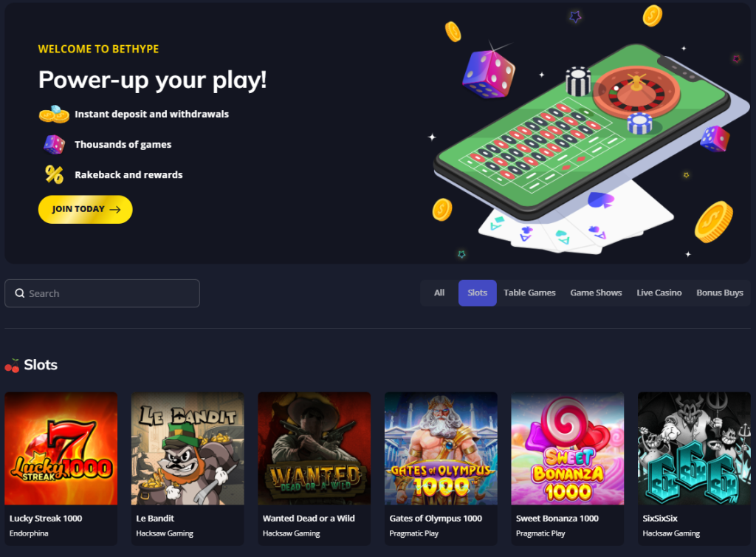Open Gates of Olympus 1000 thumbnail
756x557 pixels.
click(x=441, y=448)
